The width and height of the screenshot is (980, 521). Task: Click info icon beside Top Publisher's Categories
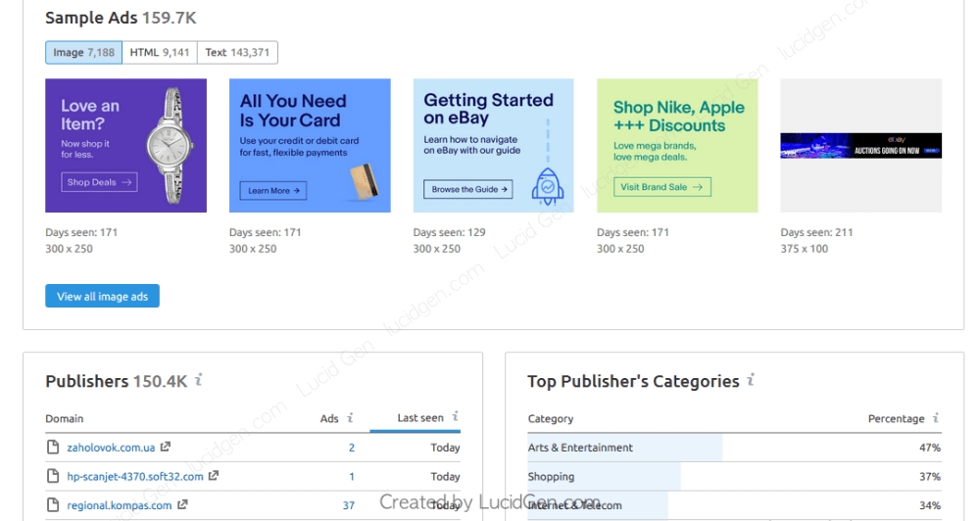[751, 380]
